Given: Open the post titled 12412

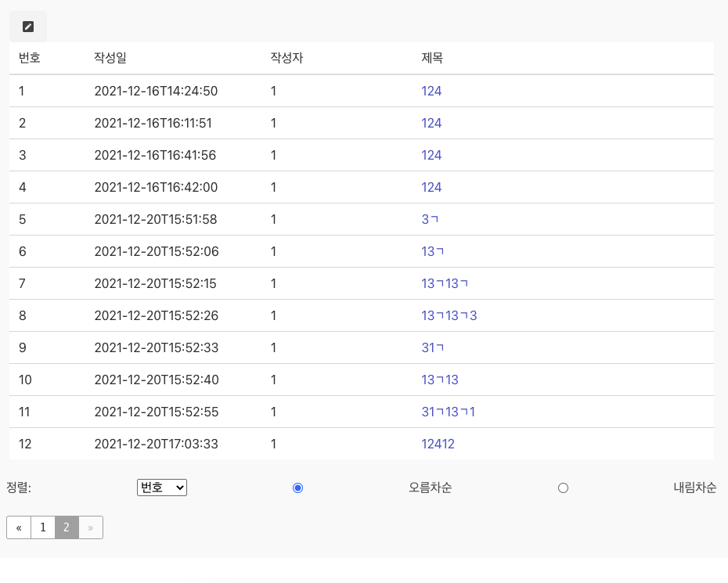Looking at the screenshot, I should tap(438, 444).
